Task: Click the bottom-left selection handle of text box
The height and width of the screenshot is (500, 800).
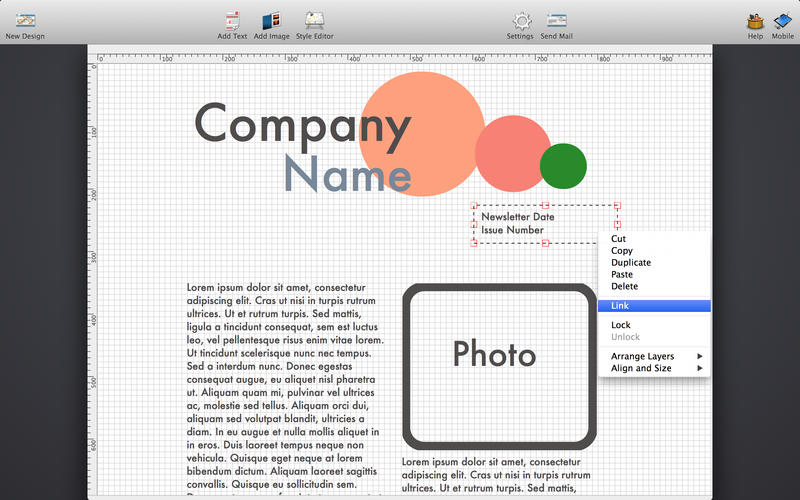Action: coord(473,243)
